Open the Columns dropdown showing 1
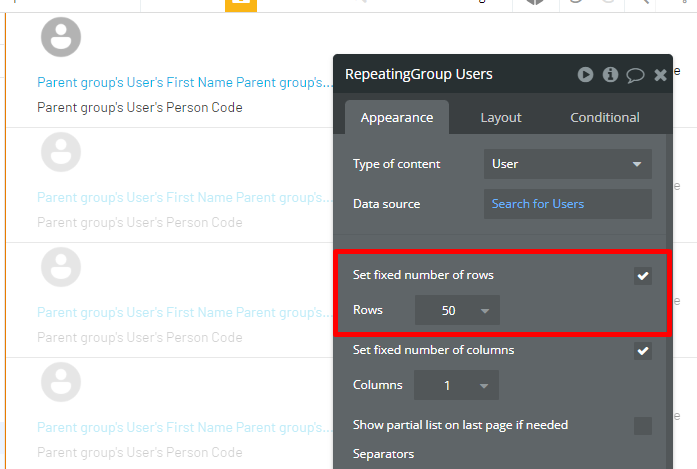Image resolution: width=697 pixels, height=469 pixels. 457,385
